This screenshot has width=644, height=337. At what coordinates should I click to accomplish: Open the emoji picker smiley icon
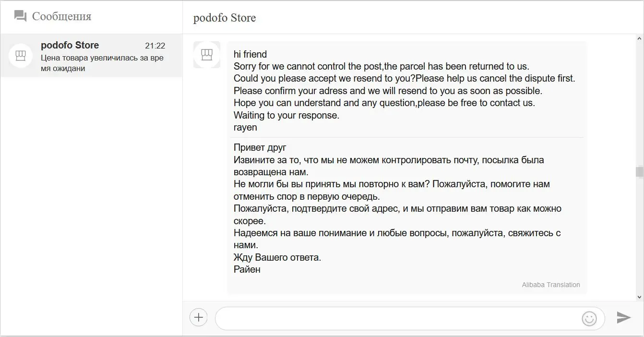[589, 318]
